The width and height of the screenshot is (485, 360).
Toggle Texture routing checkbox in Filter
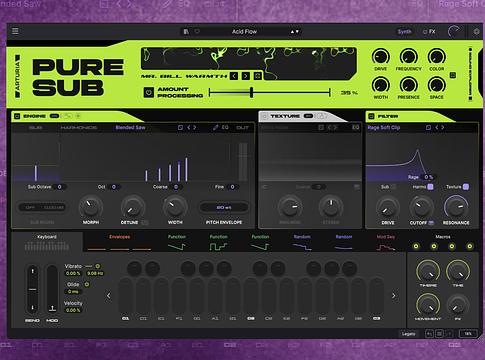(x=466, y=187)
